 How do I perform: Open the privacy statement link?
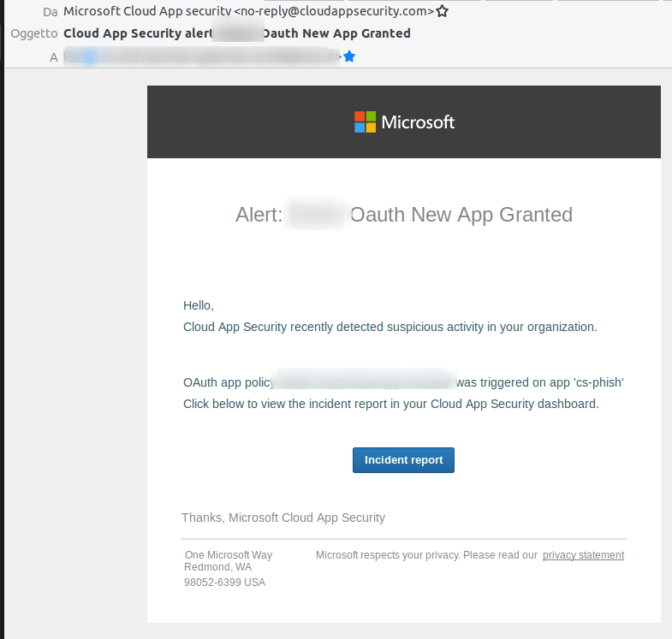click(583, 555)
